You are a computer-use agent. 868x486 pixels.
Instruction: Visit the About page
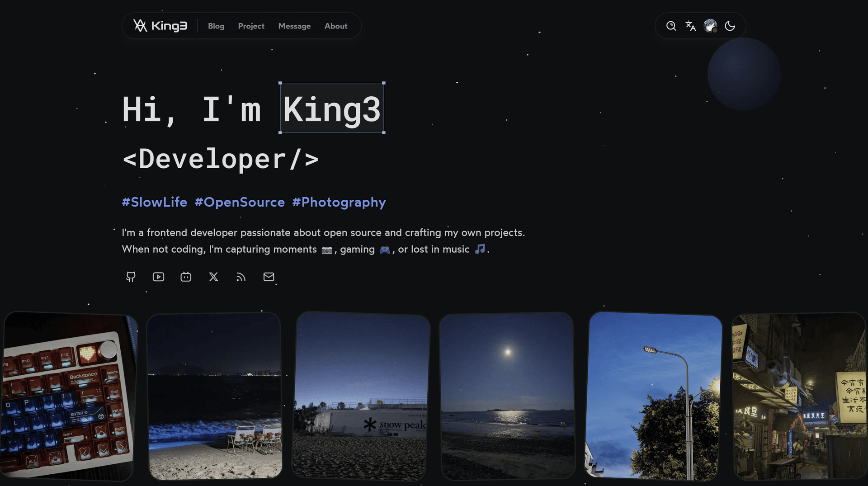coord(336,26)
